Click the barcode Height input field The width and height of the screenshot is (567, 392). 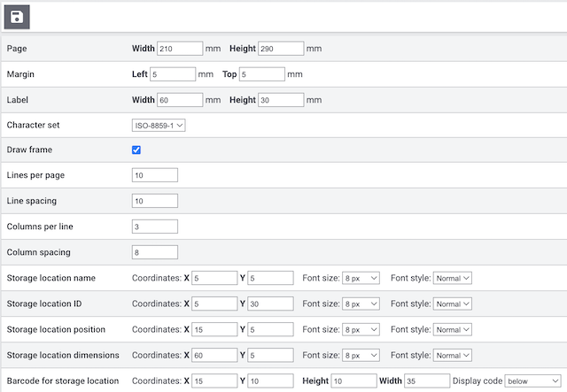pyautogui.click(x=352, y=380)
